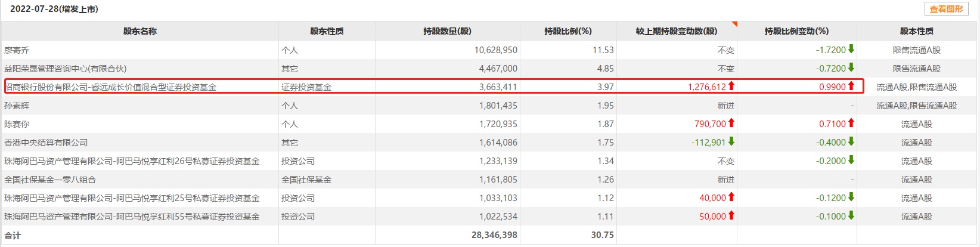Click green down arrow beside -112,901

pos(731,142)
